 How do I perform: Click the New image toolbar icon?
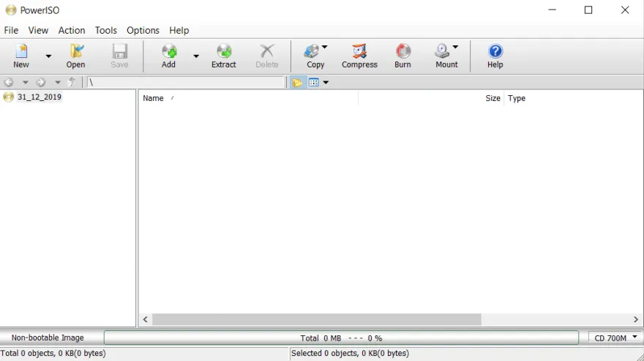click(x=21, y=51)
